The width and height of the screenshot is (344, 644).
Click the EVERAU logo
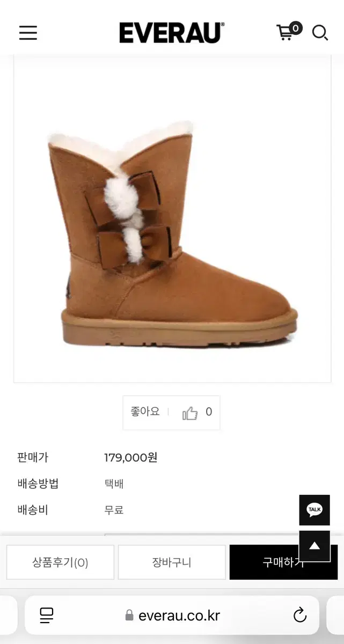pos(172,33)
